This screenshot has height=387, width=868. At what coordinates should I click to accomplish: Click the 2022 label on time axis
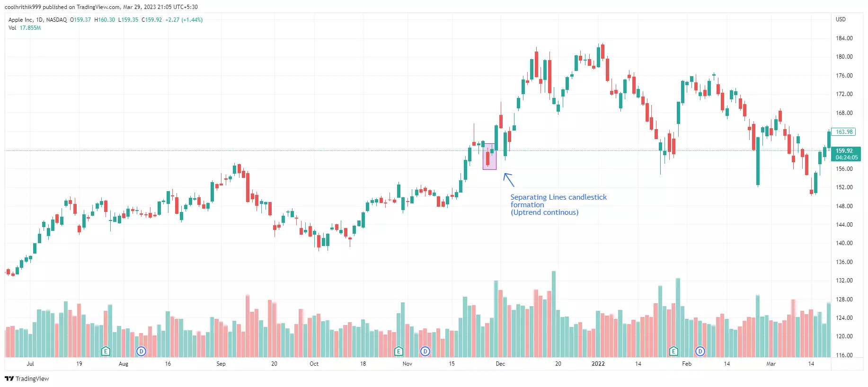(598, 364)
